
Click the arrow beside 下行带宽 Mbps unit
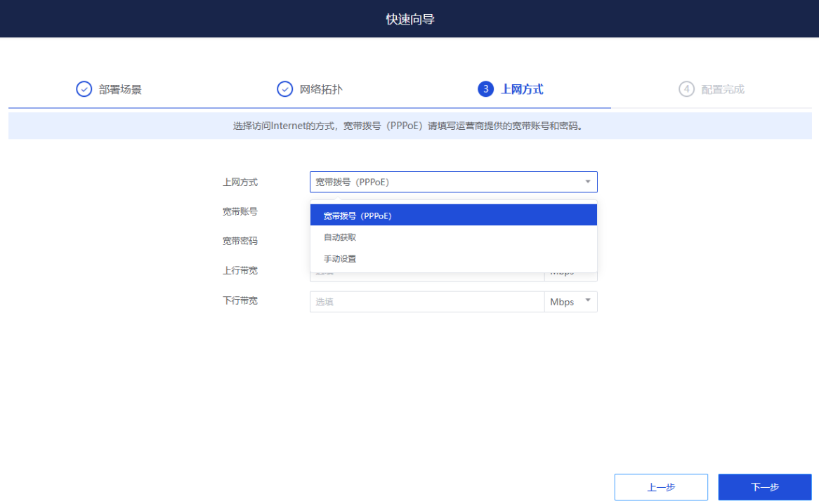tap(587, 301)
